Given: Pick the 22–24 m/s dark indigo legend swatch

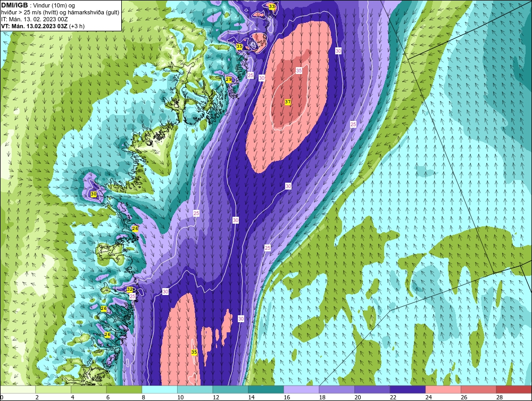Looking at the screenshot, I should click(x=408, y=389).
